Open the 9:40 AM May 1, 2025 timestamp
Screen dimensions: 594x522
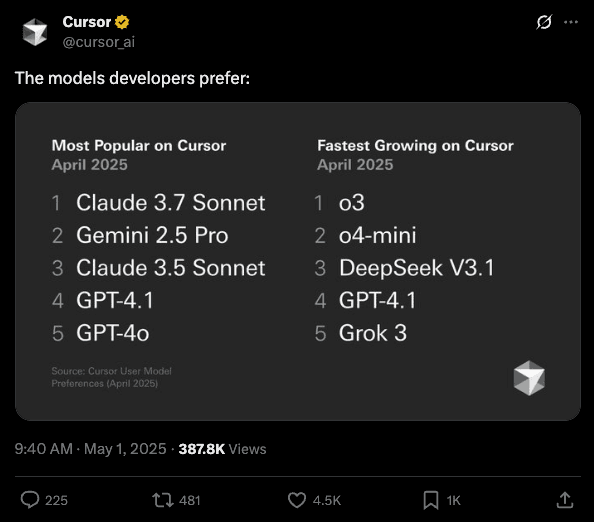tap(91, 449)
